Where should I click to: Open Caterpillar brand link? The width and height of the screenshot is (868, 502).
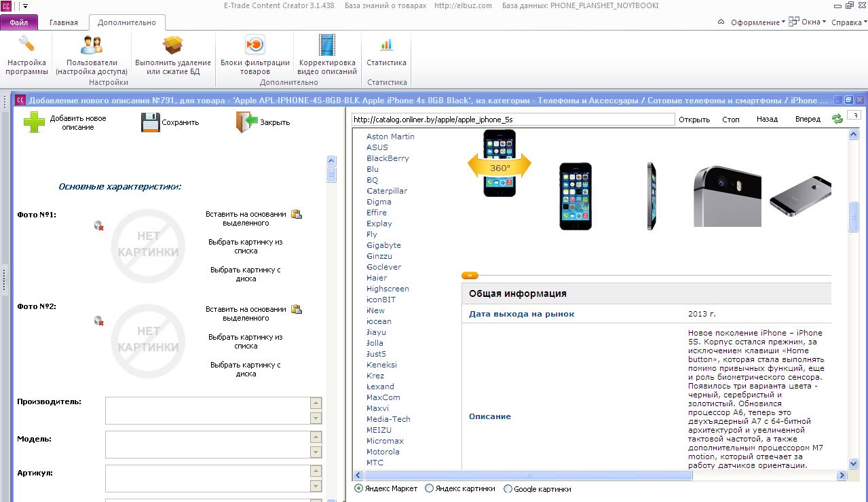(387, 191)
